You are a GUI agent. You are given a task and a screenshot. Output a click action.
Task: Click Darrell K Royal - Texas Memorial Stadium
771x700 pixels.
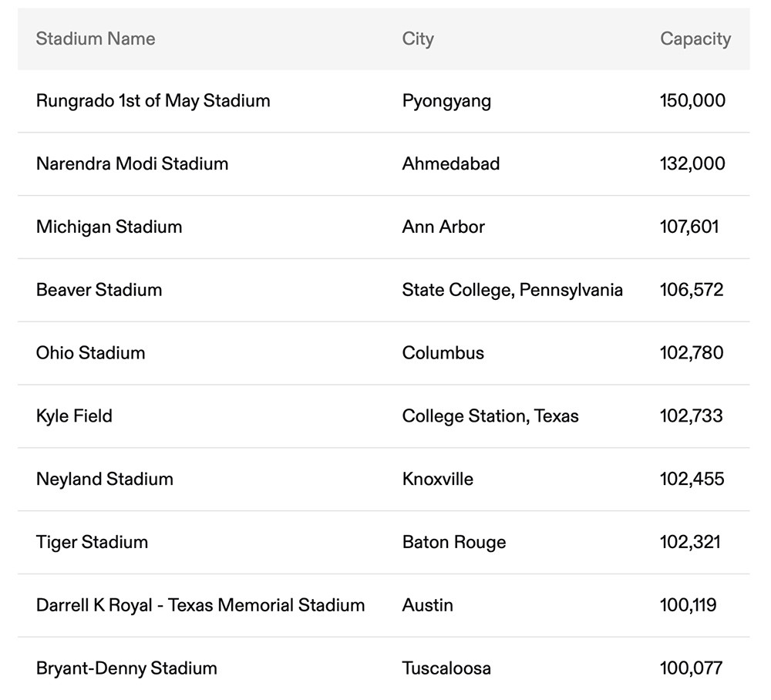tap(200, 605)
